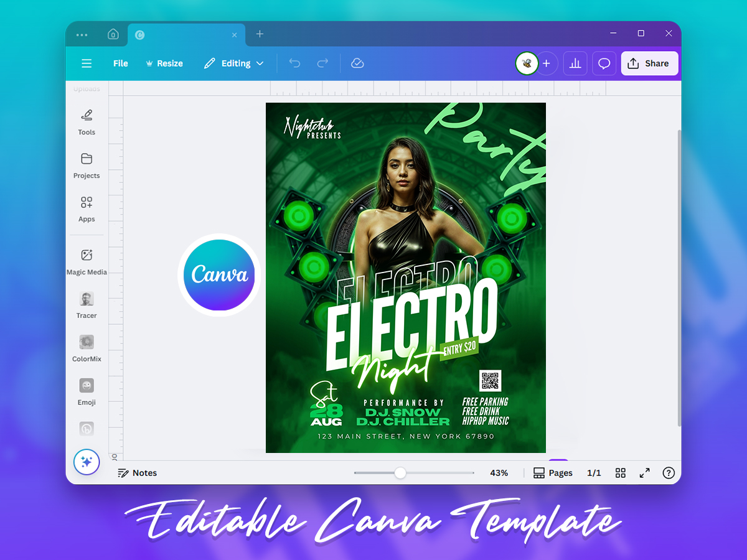Show the Pages panel
Screen dimensions: 747x560
point(553,473)
